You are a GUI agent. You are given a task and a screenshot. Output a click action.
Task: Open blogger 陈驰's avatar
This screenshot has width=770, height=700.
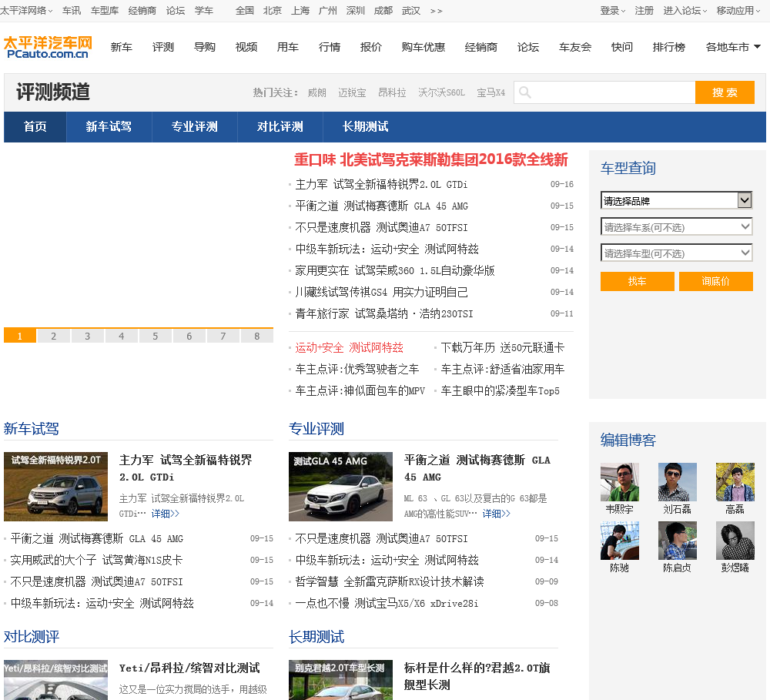tap(620, 541)
